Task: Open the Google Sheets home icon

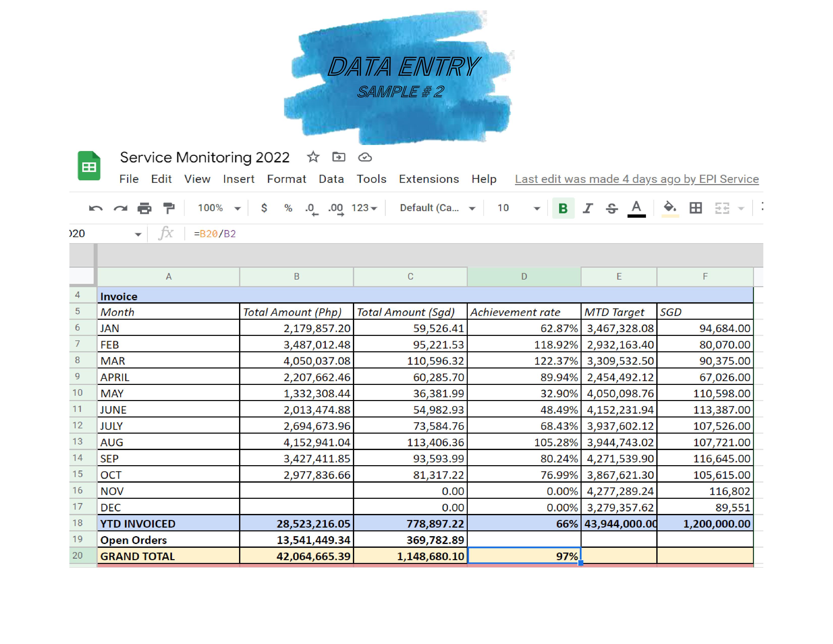Action: (89, 166)
